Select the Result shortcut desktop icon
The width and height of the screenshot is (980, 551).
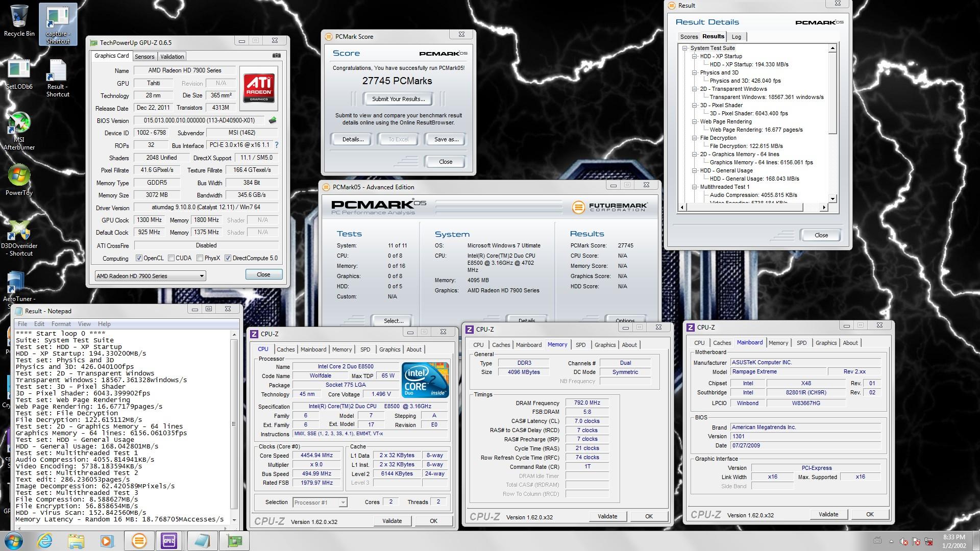(58, 78)
